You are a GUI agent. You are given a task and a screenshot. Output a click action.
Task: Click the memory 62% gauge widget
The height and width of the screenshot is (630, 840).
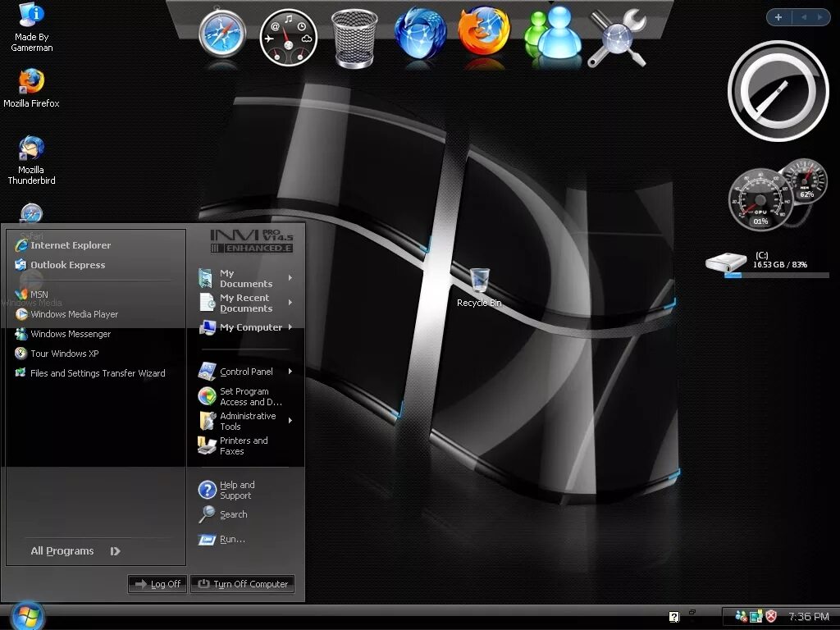(804, 181)
